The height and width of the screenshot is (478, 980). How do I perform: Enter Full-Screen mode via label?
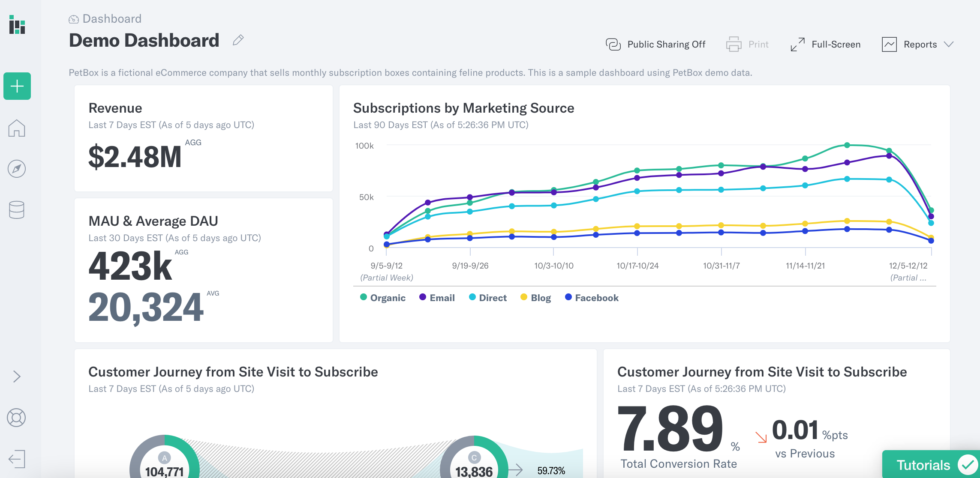point(836,45)
